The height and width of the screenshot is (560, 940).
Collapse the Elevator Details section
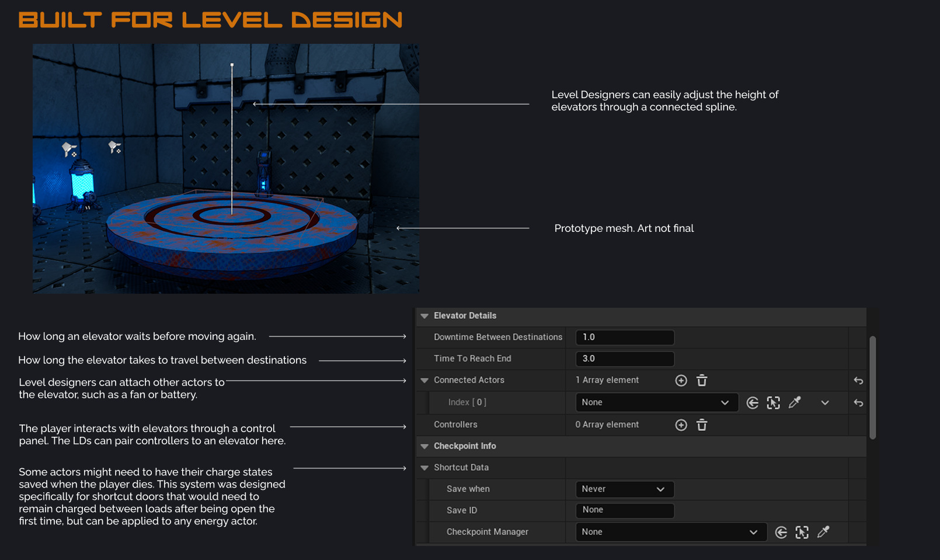424,316
